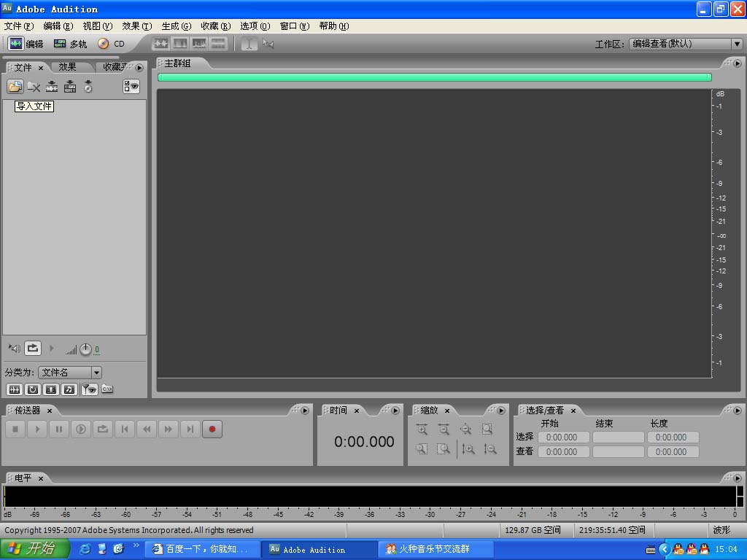This screenshot has height=560, width=747.
Task: Toggle show audio files filter button
Action: (15, 389)
